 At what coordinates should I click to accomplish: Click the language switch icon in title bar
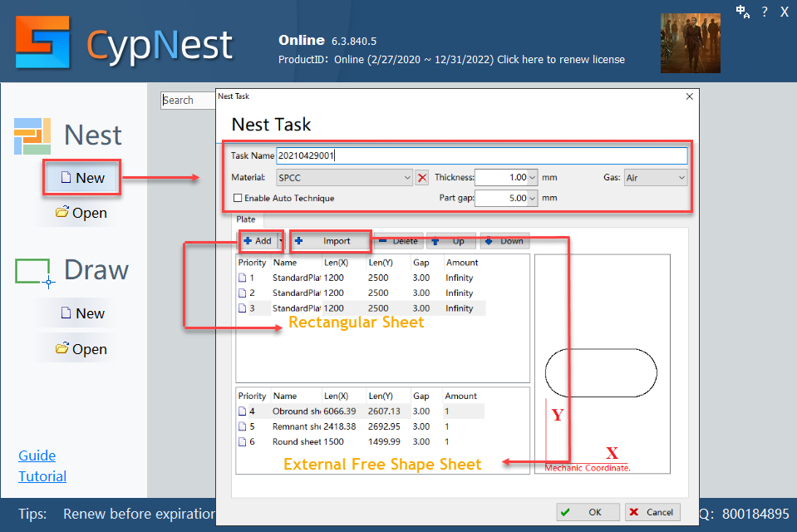point(743,12)
